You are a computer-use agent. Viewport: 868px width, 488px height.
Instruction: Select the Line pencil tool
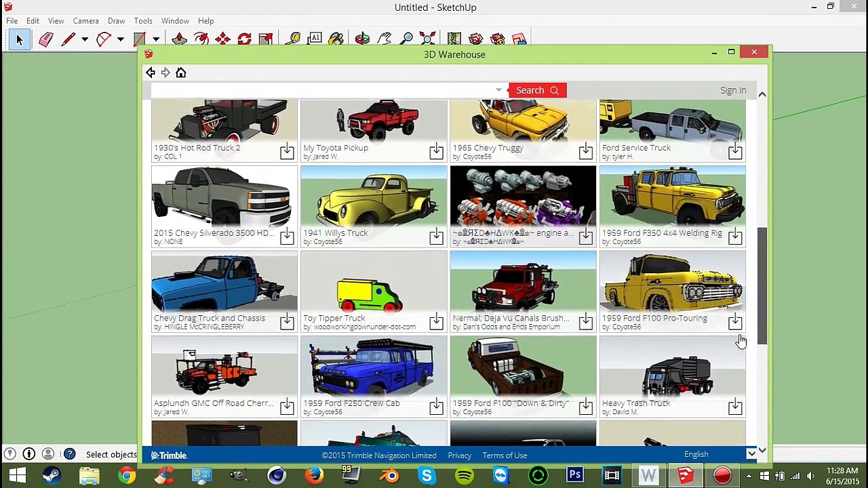coord(68,39)
